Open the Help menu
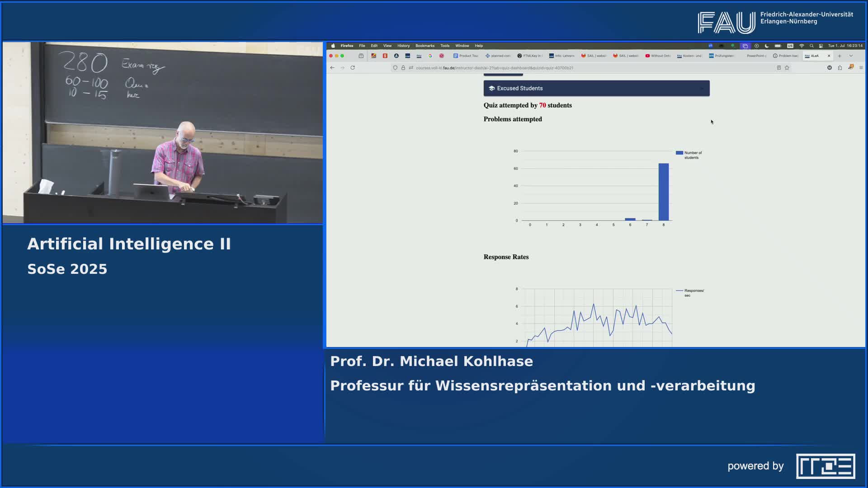Screen dimensions: 868x488 pos(479,46)
